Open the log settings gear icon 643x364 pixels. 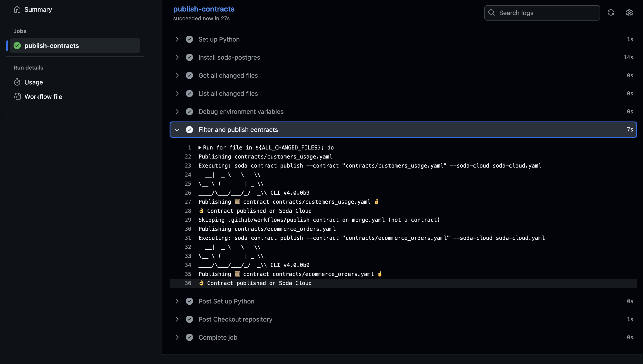pos(629,13)
